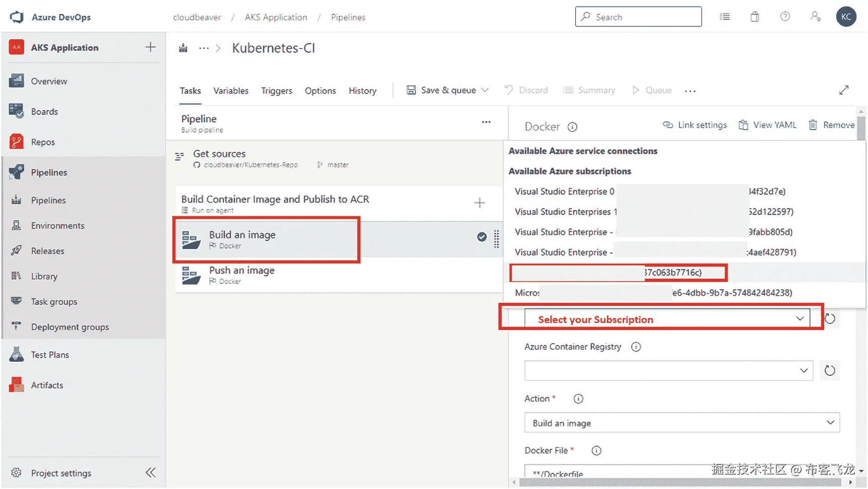The width and height of the screenshot is (868, 489).
Task: Switch to the Triggers tab
Action: pos(276,91)
